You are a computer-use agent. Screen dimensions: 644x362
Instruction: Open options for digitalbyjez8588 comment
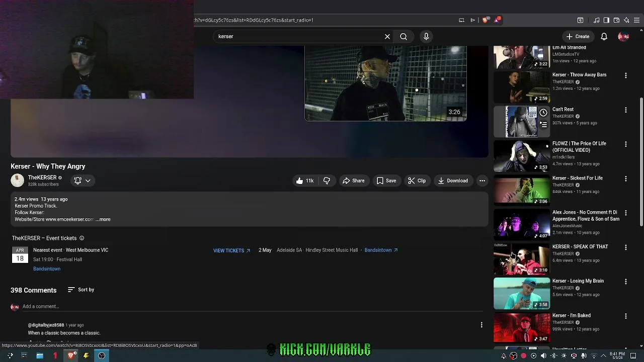coord(481,325)
